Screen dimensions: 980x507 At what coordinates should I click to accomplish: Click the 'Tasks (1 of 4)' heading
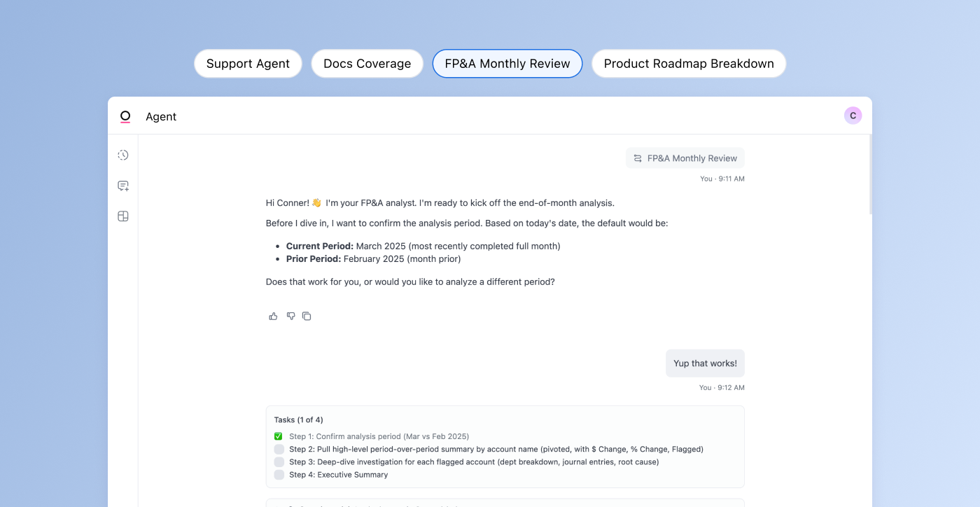[x=298, y=420]
